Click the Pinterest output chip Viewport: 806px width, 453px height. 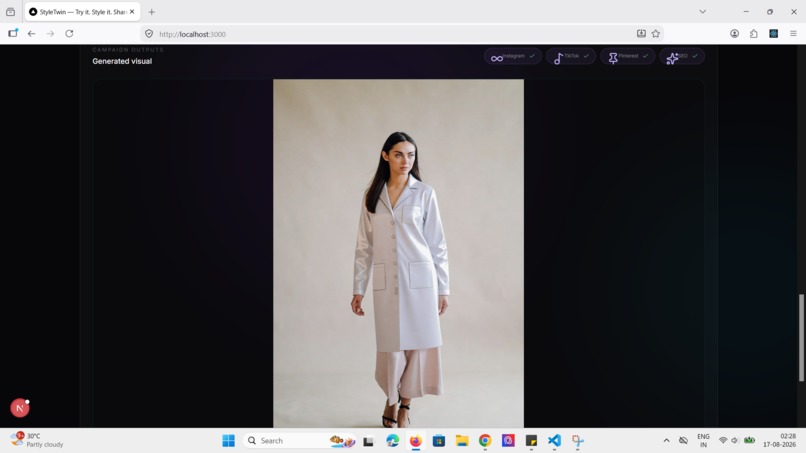[x=628, y=57]
